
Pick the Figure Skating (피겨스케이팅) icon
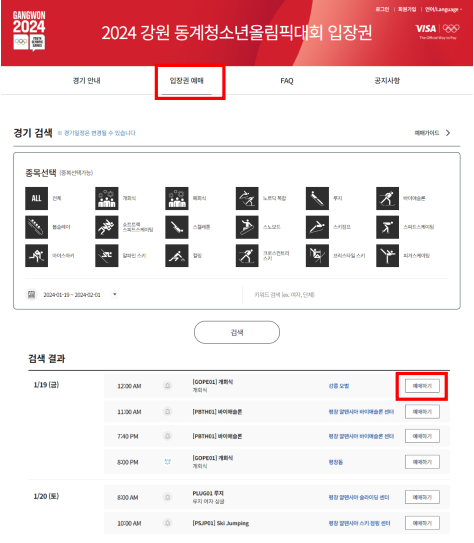[x=387, y=256]
